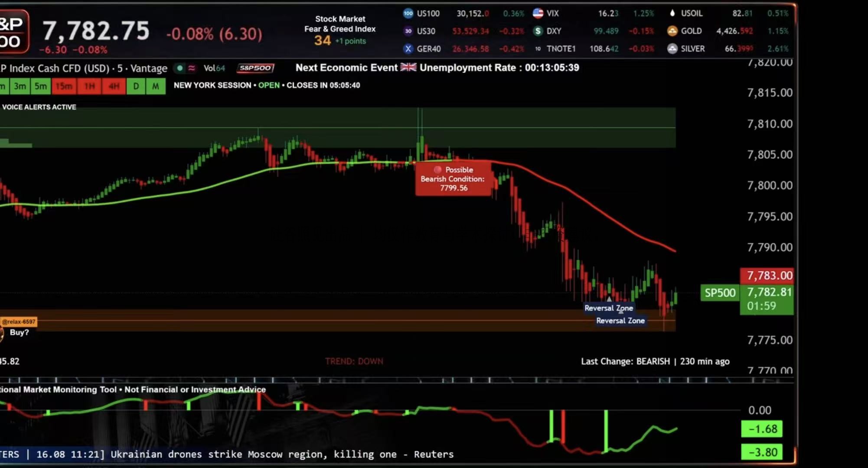Select the 15m timeframe
Viewport: 868px width, 468px height.
point(64,86)
